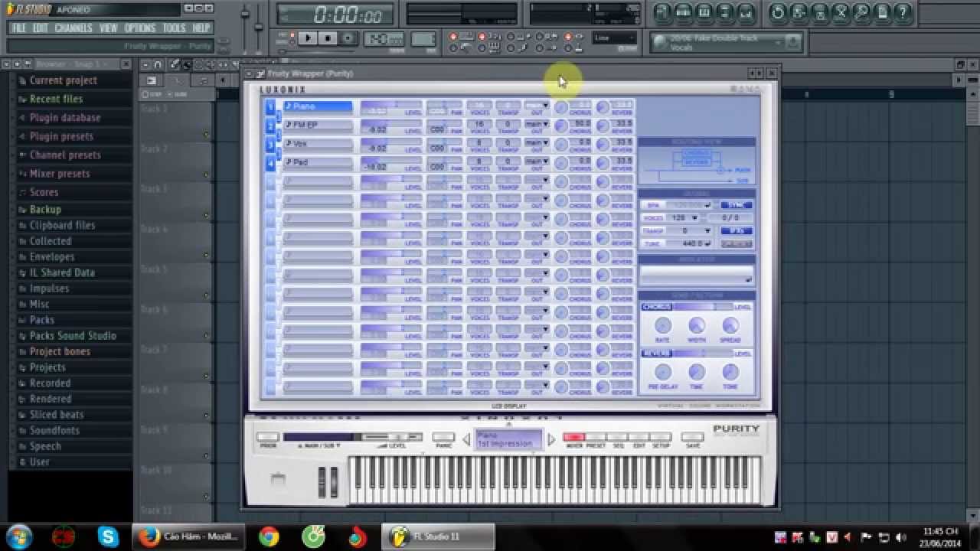Viewport: 980px width, 551px height.
Task: Open the FILE menu in FL Studio
Action: [19, 28]
